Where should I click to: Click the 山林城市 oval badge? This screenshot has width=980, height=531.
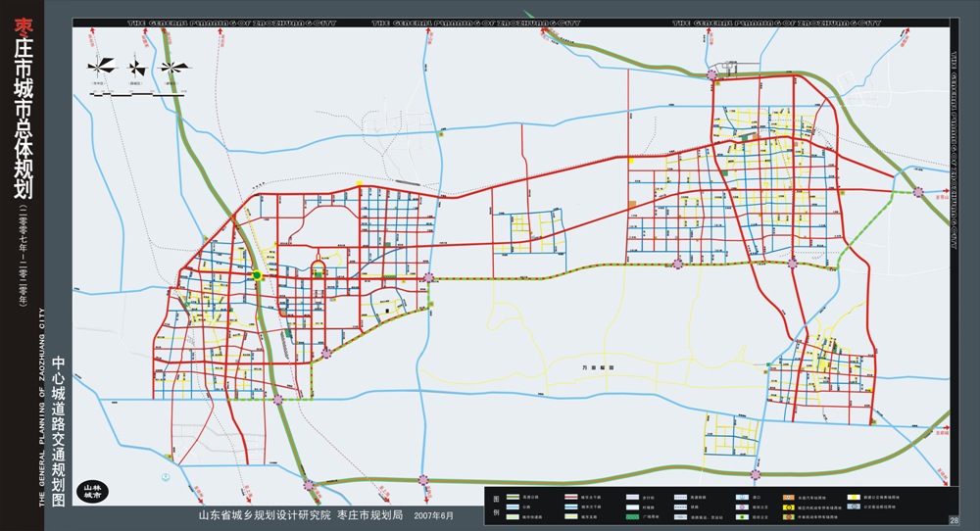click(92, 491)
